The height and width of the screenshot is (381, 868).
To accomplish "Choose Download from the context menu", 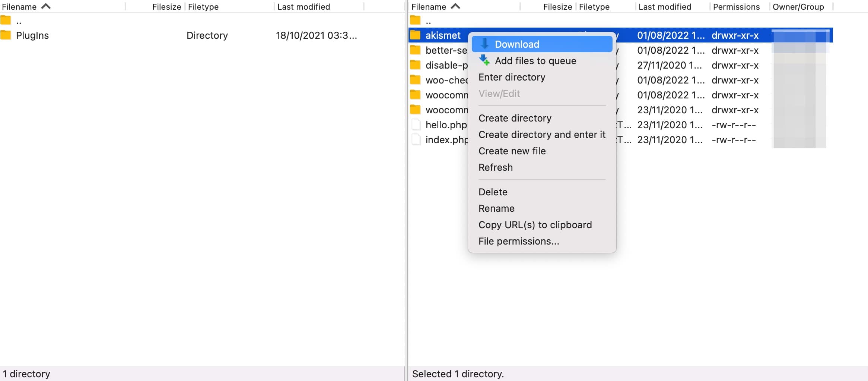I will click(517, 44).
